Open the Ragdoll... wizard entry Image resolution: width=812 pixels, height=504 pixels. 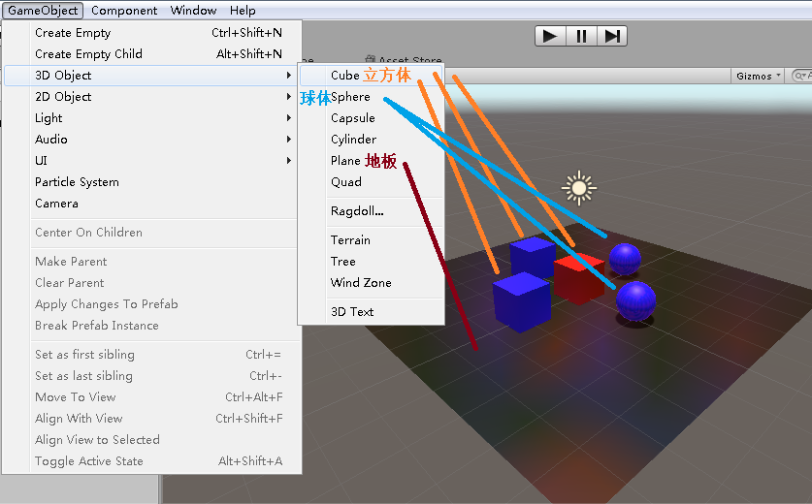point(372,211)
